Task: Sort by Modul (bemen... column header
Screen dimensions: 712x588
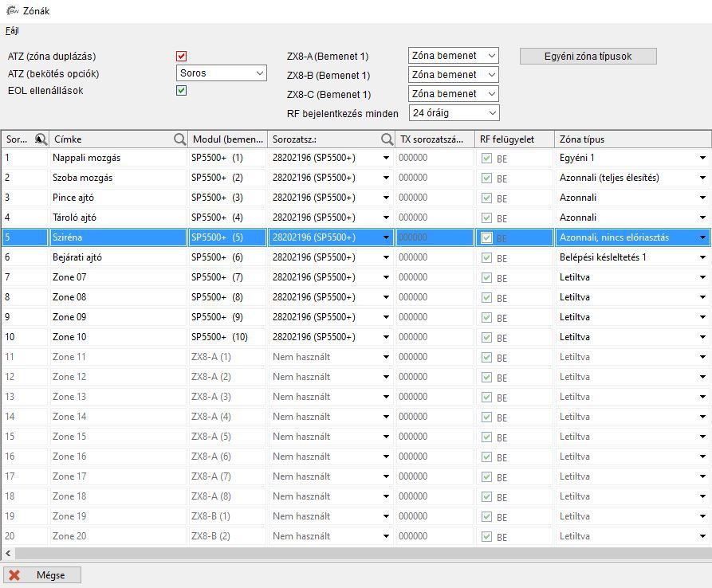Action: [x=227, y=139]
